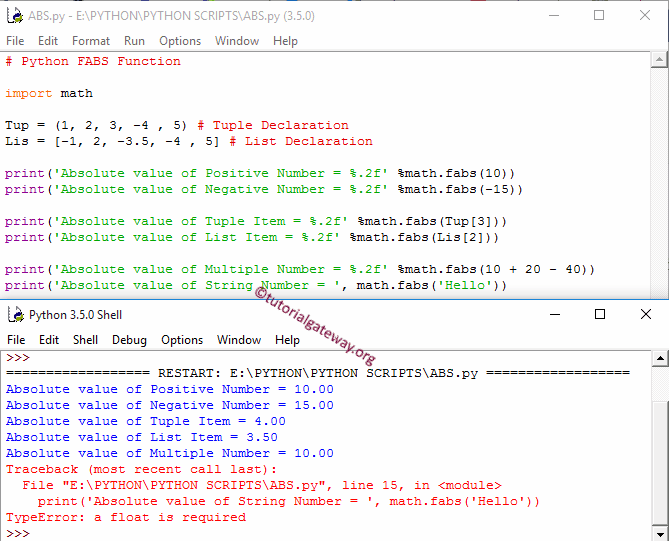This screenshot has width=669, height=541.
Task: Open Edit menu in ABS.py editor
Action: click(x=48, y=41)
